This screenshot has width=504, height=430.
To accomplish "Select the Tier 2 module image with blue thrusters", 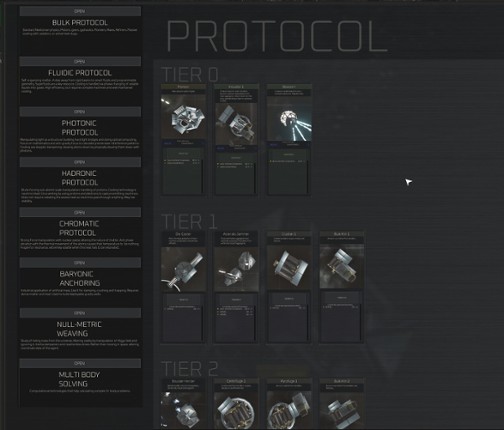I will pyautogui.click(x=183, y=411).
